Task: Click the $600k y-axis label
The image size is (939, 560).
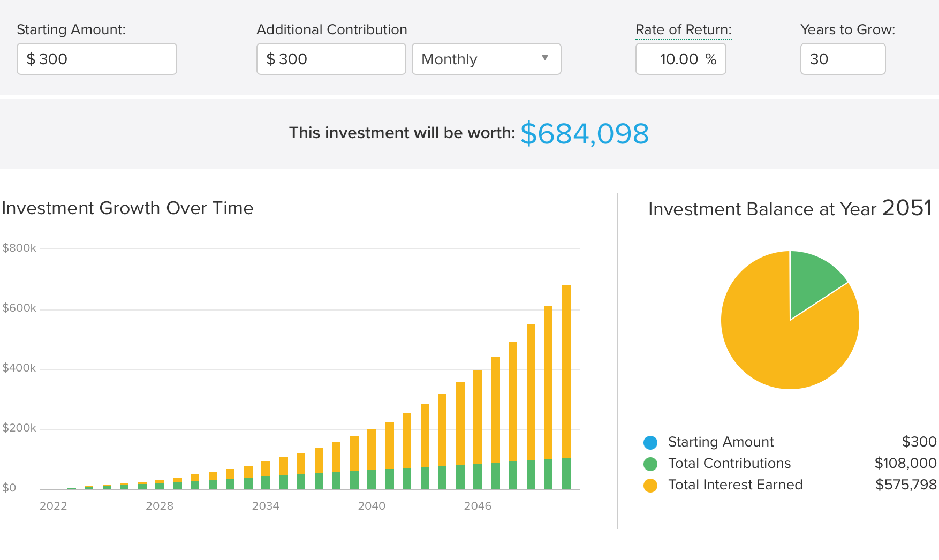Action: click(x=19, y=308)
